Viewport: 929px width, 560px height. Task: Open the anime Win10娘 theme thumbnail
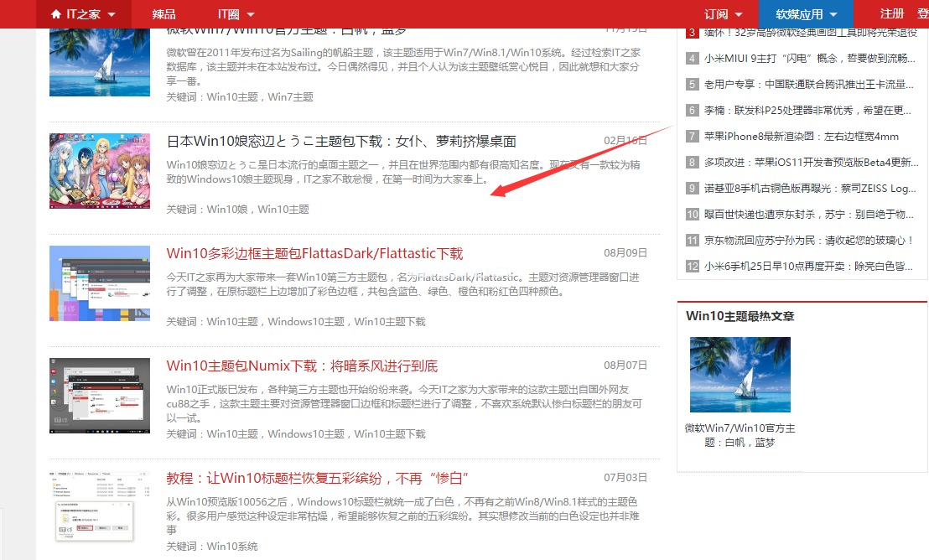click(x=100, y=170)
